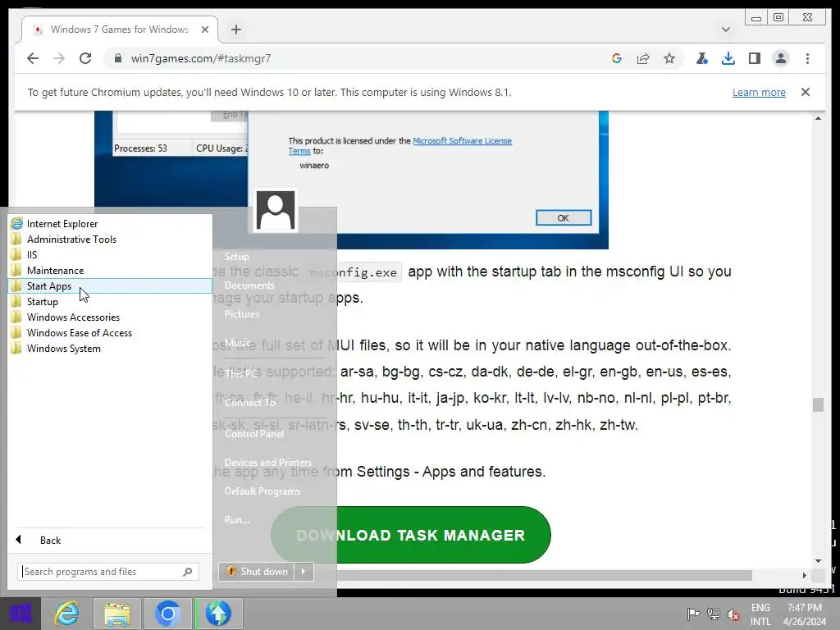Screen dimensions: 840x630
Task: Click the muted volume tray icon
Action: [x=733, y=614]
